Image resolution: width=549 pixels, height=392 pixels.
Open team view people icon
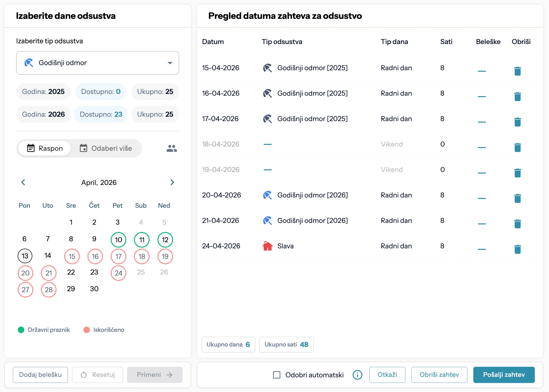click(x=172, y=148)
